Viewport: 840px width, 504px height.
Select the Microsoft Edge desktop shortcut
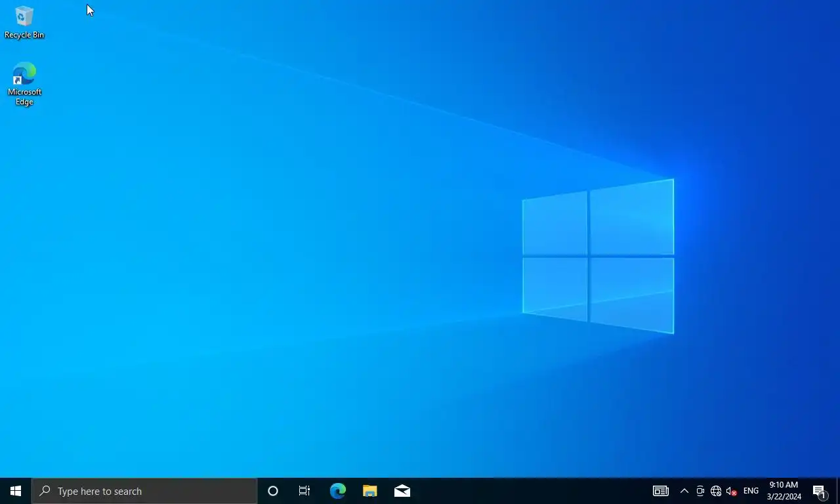(x=24, y=83)
